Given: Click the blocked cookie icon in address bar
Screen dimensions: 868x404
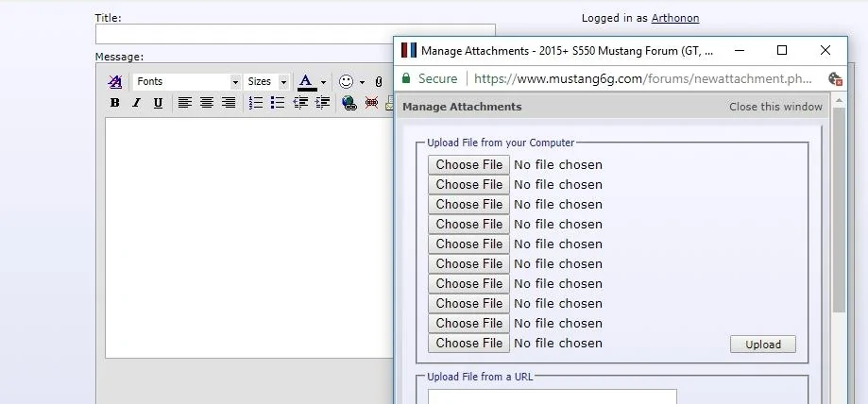Looking at the screenshot, I should coord(835,78).
